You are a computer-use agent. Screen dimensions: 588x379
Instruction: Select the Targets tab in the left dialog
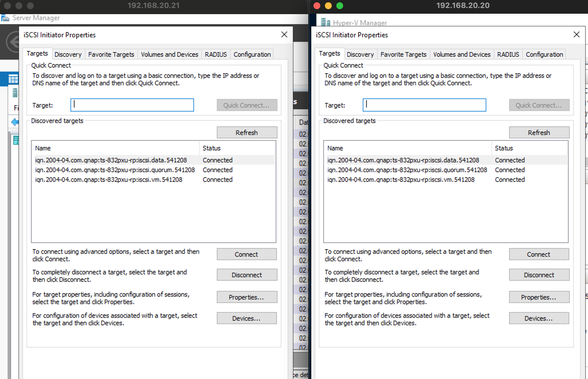click(x=37, y=53)
